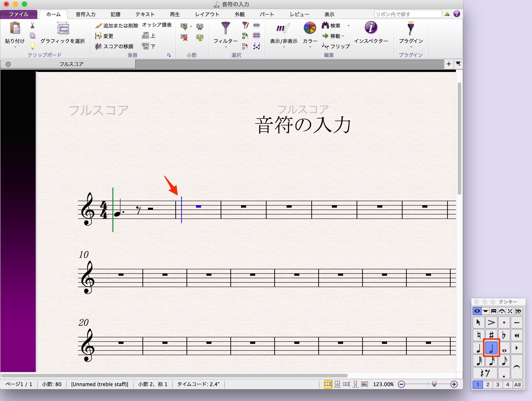
Task: Open the ファイル tab
Action: click(x=19, y=14)
